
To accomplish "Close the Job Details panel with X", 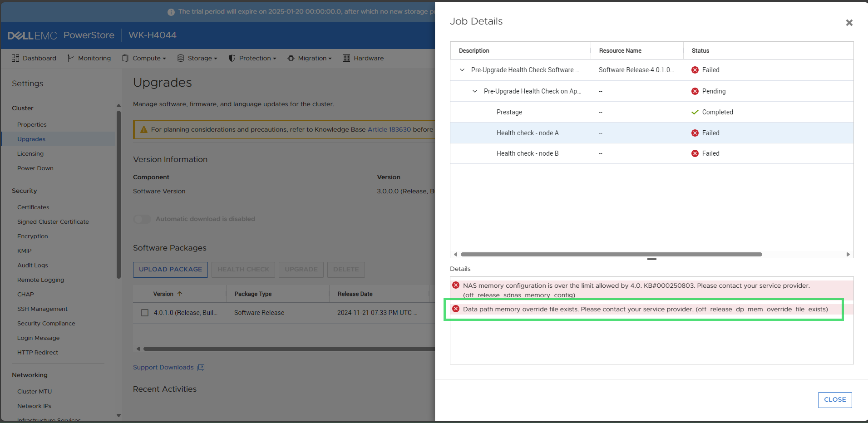I will [849, 23].
